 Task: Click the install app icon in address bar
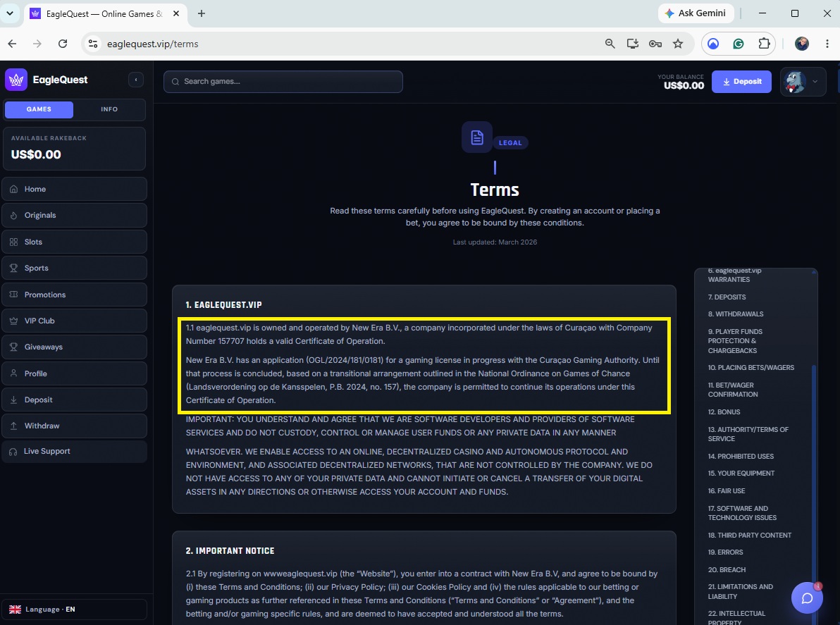633,44
